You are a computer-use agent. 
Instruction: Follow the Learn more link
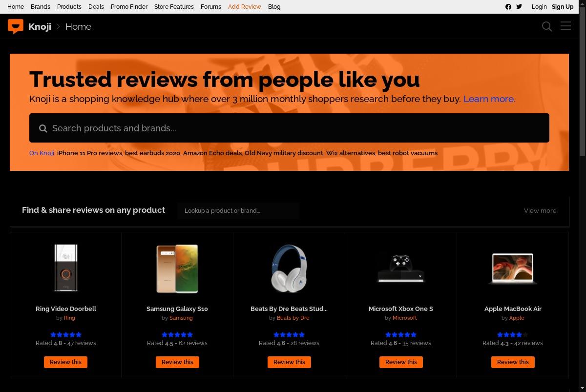(x=489, y=99)
